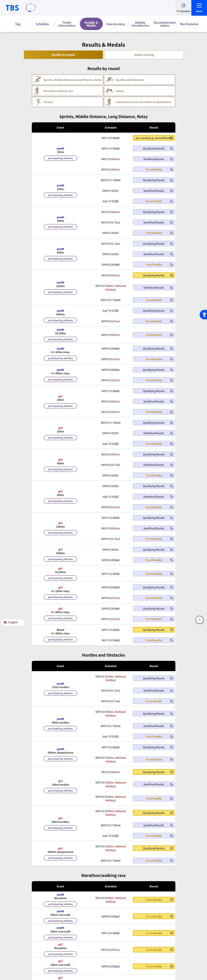Open Mixed 4×400m relay Qualifying Results
207x980 pixels.
pos(153,630)
